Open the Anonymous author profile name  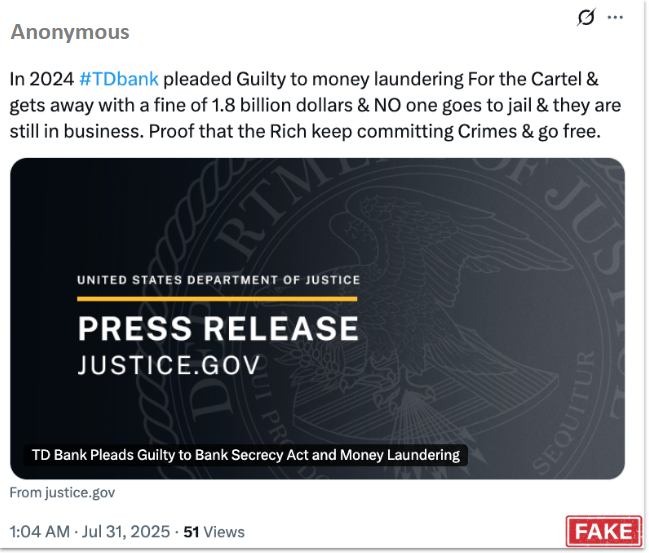(x=70, y=32)
